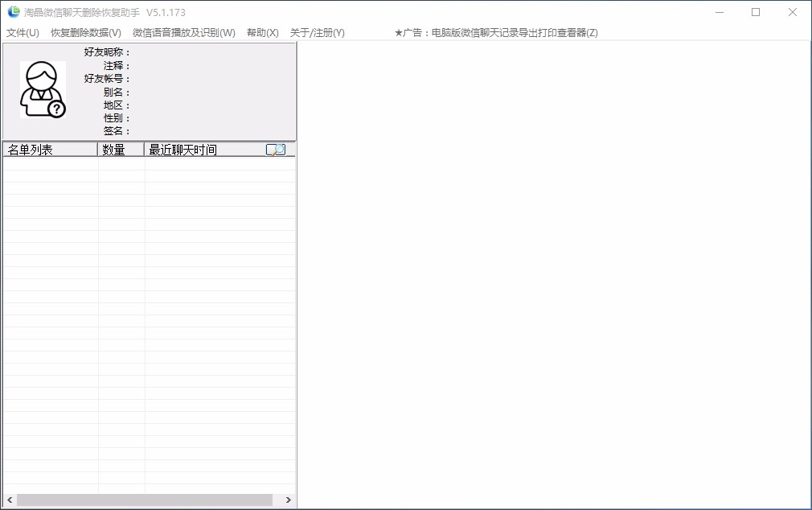Open the 文件(U) menu
This screenshot has width=812, height=510.
23,33
